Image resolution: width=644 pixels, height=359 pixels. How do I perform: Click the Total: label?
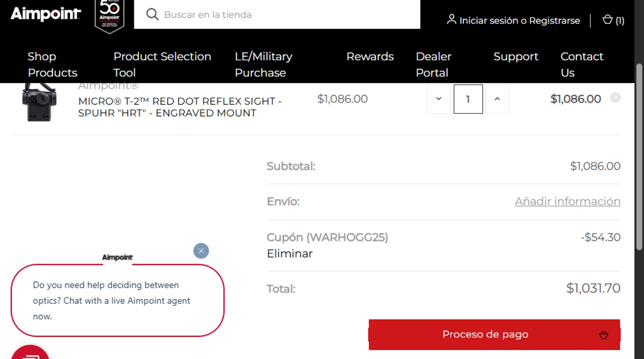click(281, 289)
